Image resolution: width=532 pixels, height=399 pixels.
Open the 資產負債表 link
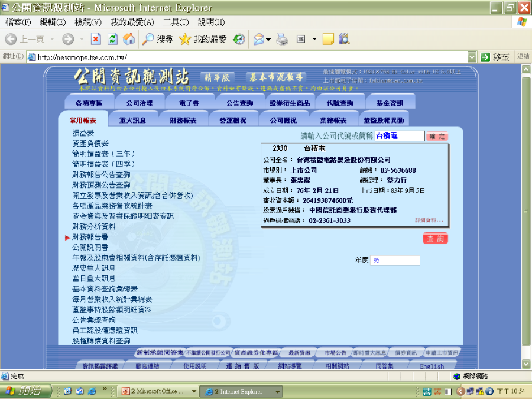[x=90, y=144]
